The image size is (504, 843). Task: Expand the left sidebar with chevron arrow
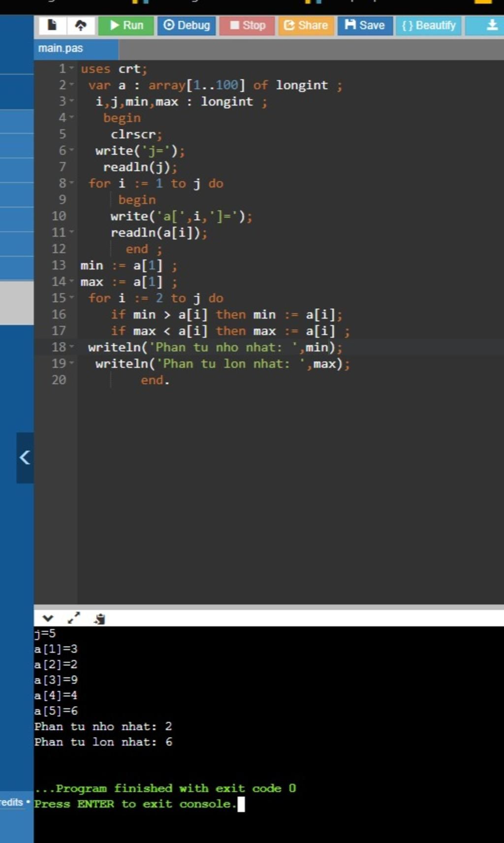coord(25,457)
